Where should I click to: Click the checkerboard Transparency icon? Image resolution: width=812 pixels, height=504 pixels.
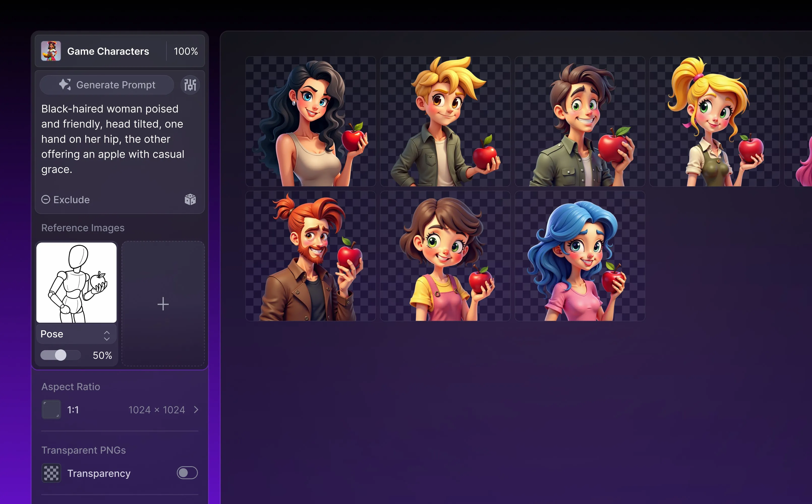coord(51,473)
